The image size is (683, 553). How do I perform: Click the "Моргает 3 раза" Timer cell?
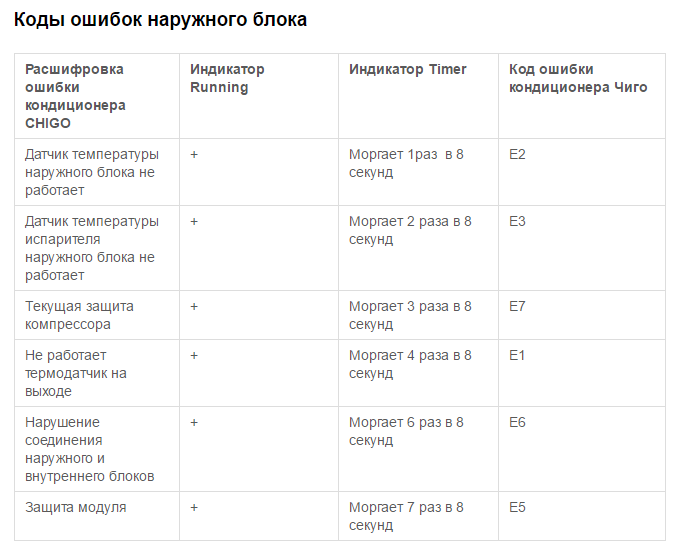(x=410, y=315)
